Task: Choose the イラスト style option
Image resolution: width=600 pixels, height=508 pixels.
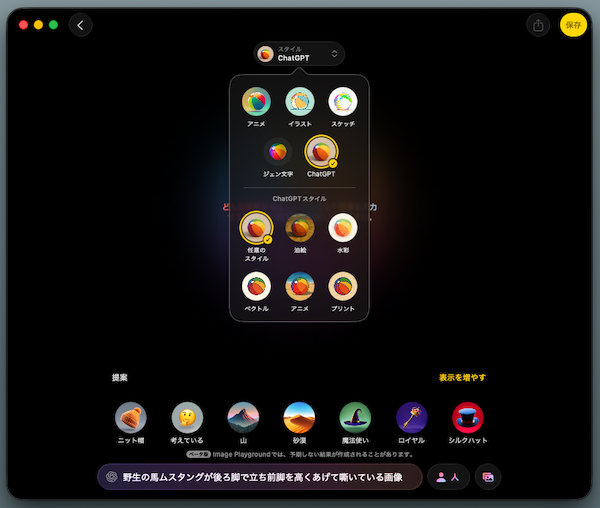Action: pos(300,102)
